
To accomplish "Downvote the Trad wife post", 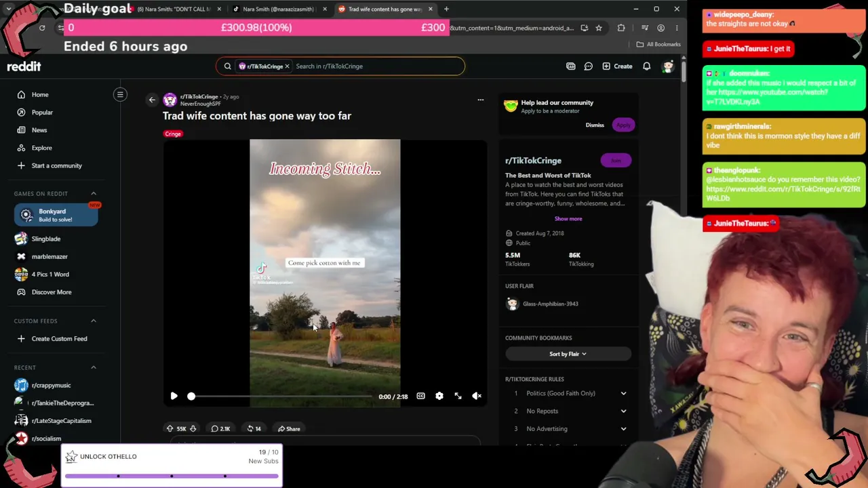I will tap(193, 428).
